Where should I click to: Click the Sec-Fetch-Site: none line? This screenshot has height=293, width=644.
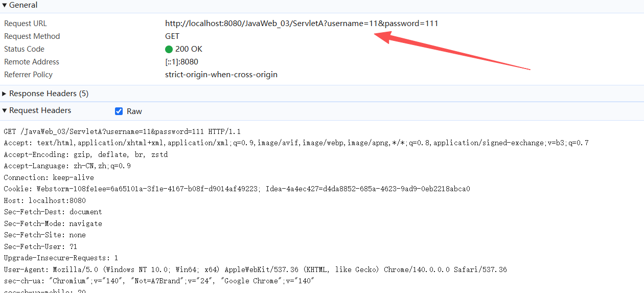click(x=45, y=235)
